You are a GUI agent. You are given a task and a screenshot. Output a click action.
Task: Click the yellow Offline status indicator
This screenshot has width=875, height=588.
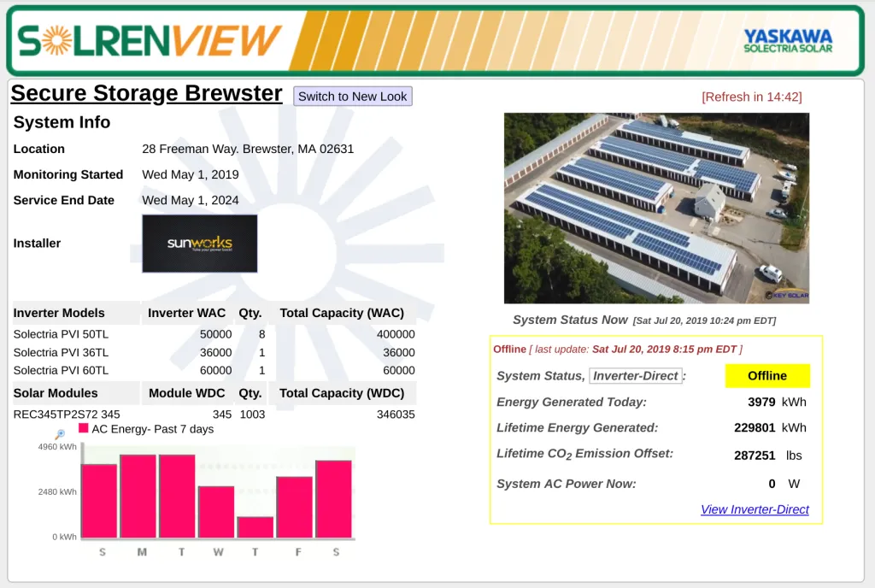coord(766,376)
